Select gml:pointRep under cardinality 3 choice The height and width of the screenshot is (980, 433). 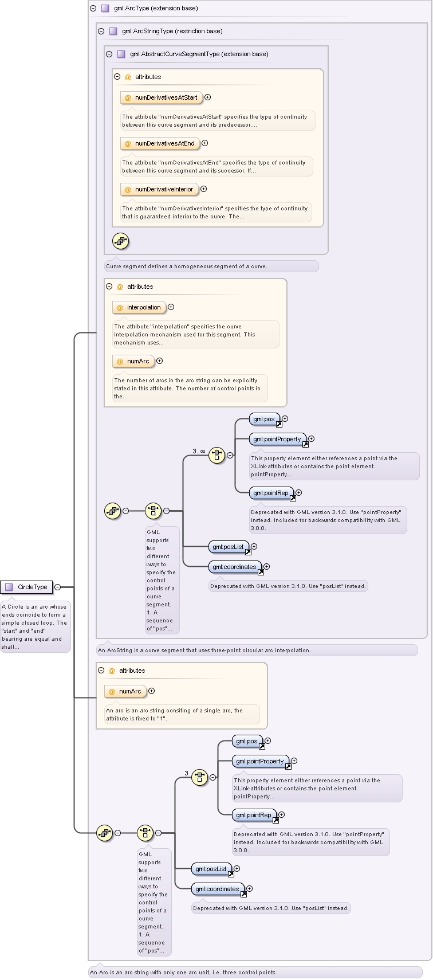tap(254, 816)
